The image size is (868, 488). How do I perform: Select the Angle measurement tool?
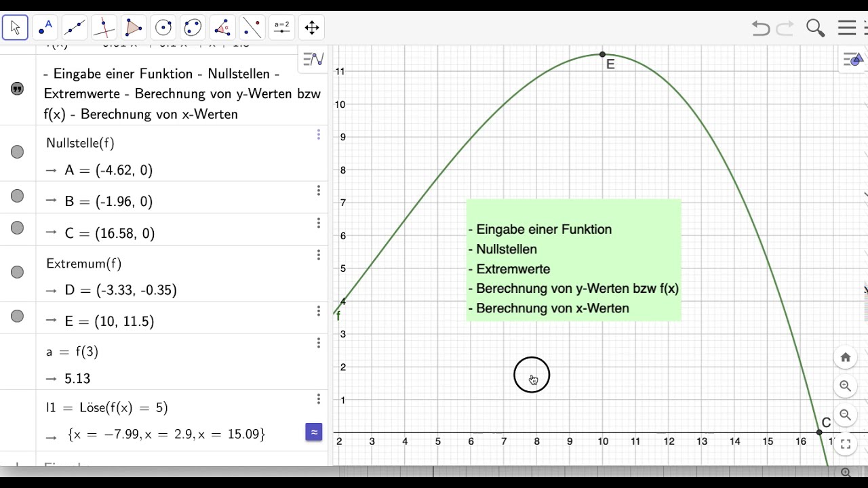[x=222, y=28]
